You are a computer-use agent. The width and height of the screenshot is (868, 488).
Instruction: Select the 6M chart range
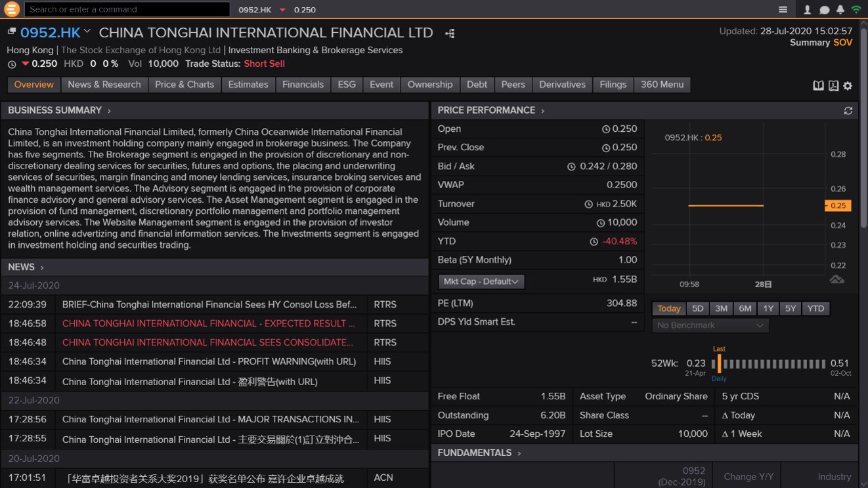tap(745, 308)
